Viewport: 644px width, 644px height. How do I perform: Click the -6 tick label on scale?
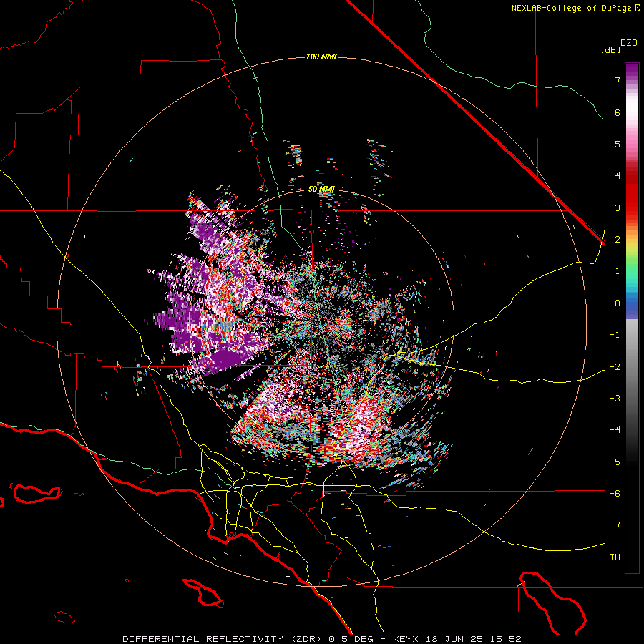coord(615,494)
